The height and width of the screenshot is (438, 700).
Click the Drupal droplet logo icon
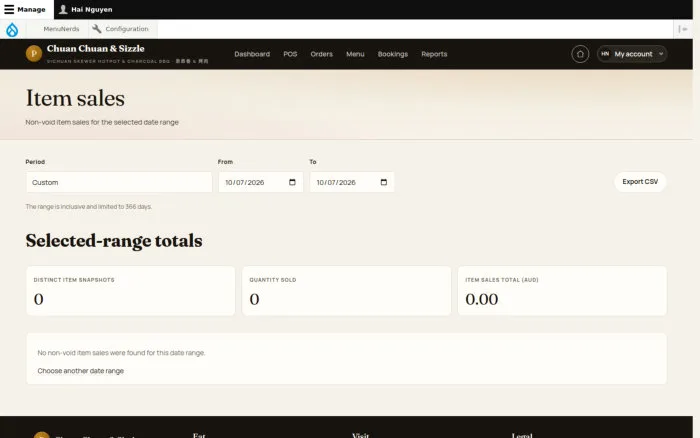[12, 29]
